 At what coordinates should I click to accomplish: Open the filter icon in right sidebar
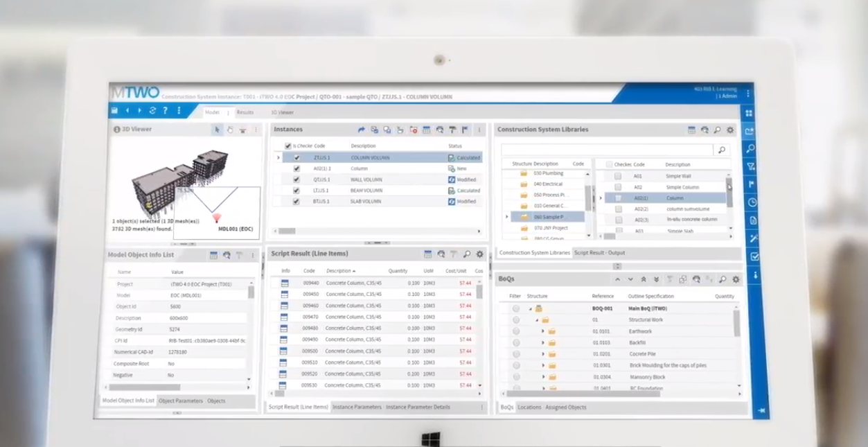tap(750, 166)
